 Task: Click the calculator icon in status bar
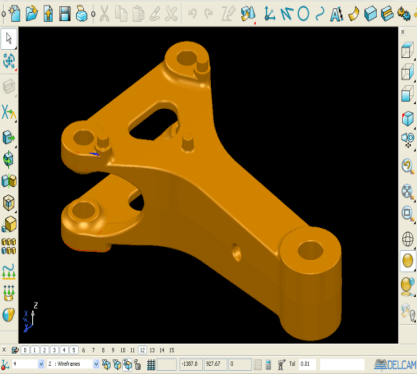coord(268,365)
